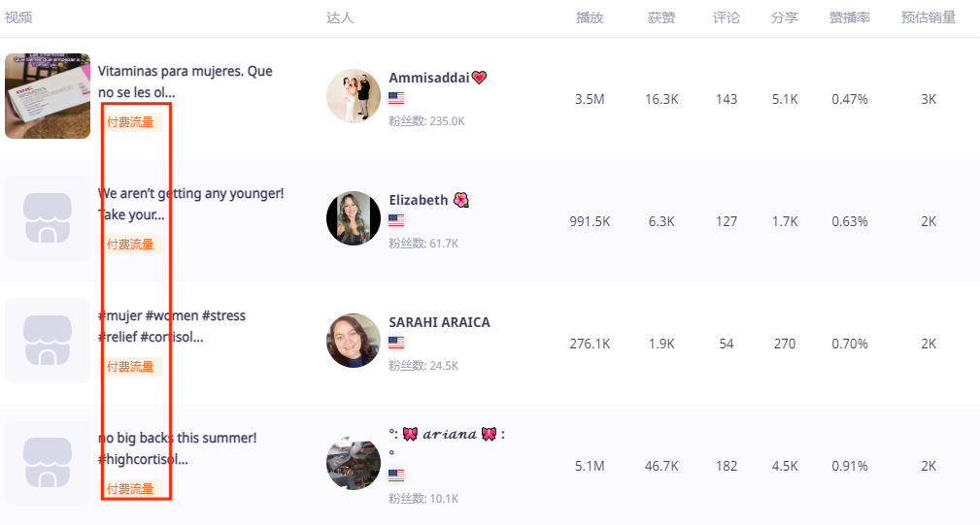Click the placeholder store icon for SARAHI ARAICA's video
Viewport: 980px width, 525px height.
pyautogui.click(x=48, y=341)
